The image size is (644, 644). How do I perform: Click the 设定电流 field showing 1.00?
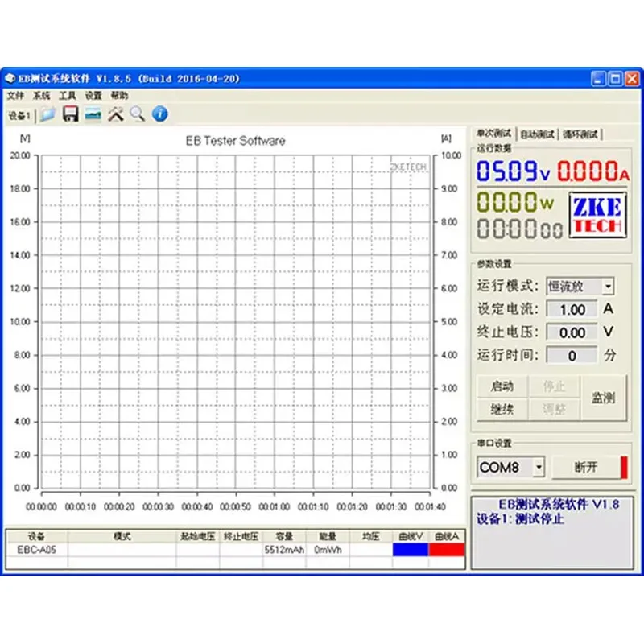(x=572, y=309)
